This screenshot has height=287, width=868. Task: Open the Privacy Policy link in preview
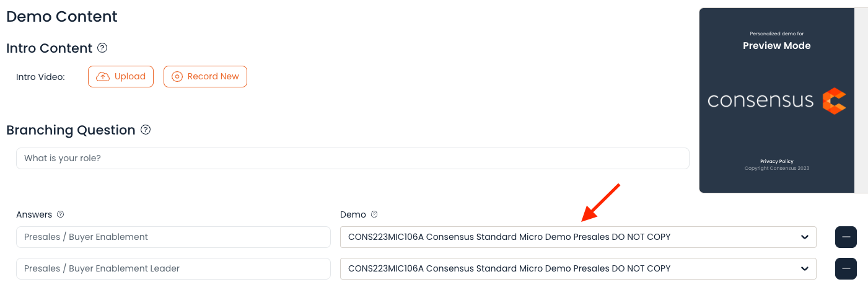[x=777, y=161]
